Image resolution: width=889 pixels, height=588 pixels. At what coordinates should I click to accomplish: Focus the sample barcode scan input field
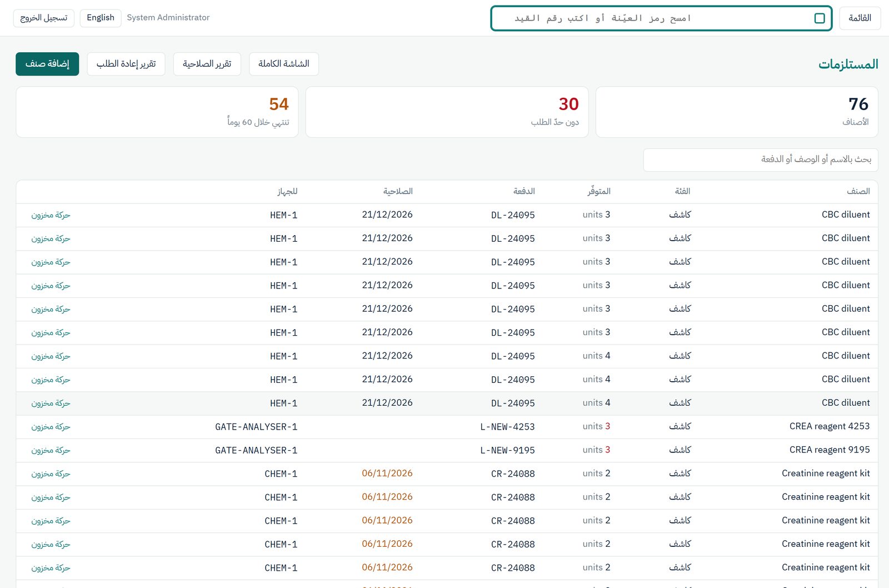coord(661,18)
